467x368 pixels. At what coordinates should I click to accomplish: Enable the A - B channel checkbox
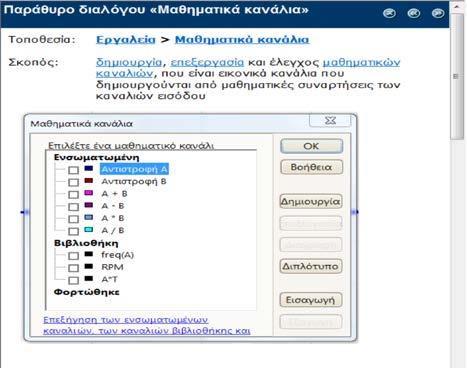(73, 207)
